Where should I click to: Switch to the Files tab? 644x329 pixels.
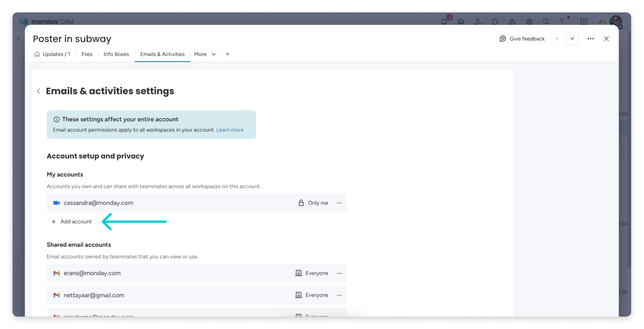(87, 54)
